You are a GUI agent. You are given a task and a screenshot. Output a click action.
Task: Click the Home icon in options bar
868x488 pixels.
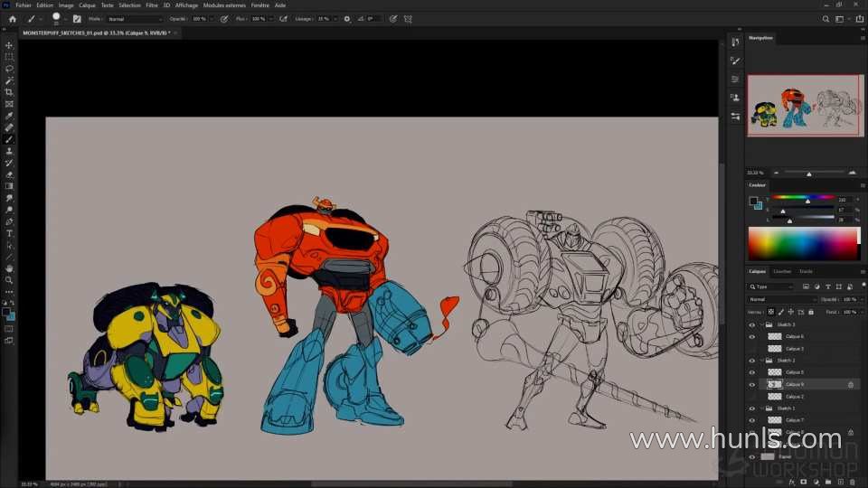(12, 18)
